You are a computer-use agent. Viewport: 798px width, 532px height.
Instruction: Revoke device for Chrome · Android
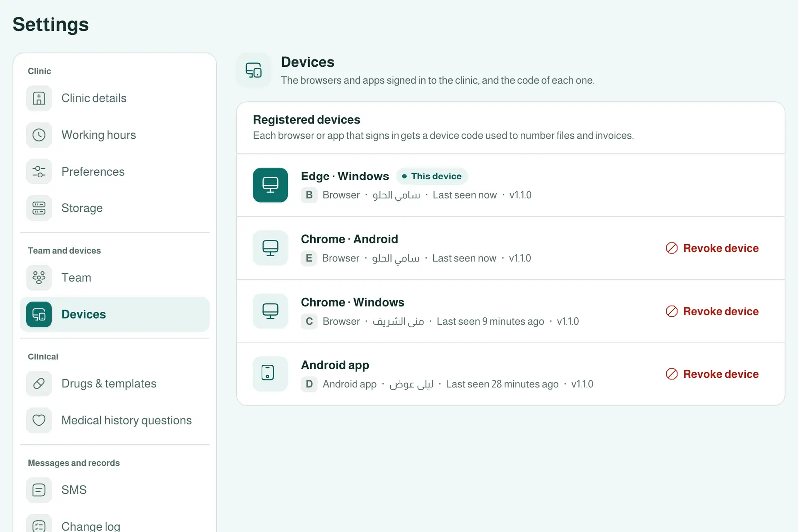pos(712,248)
